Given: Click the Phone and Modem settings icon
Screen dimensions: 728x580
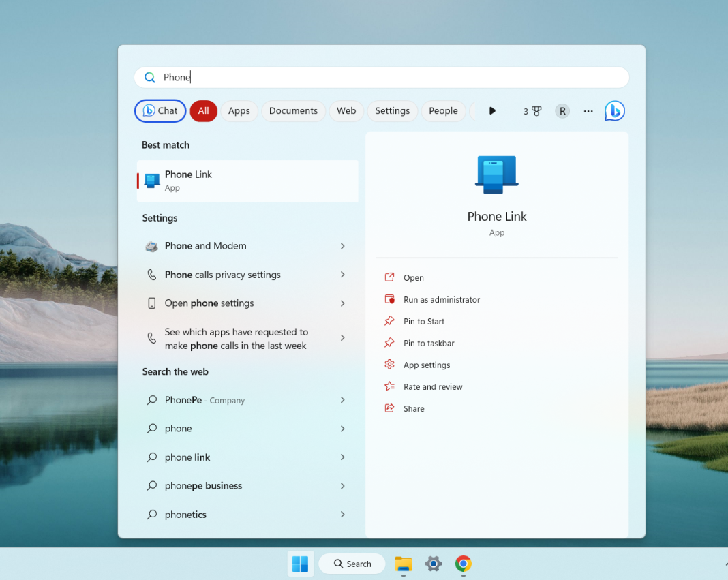Looking at the screenshot, I should [x=151, y=246].
